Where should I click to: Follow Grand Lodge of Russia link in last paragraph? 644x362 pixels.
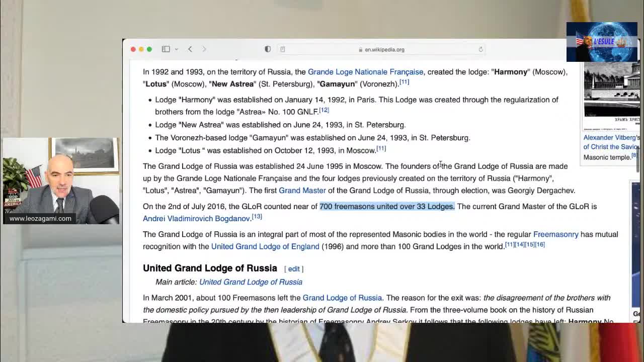coord(342,298)
